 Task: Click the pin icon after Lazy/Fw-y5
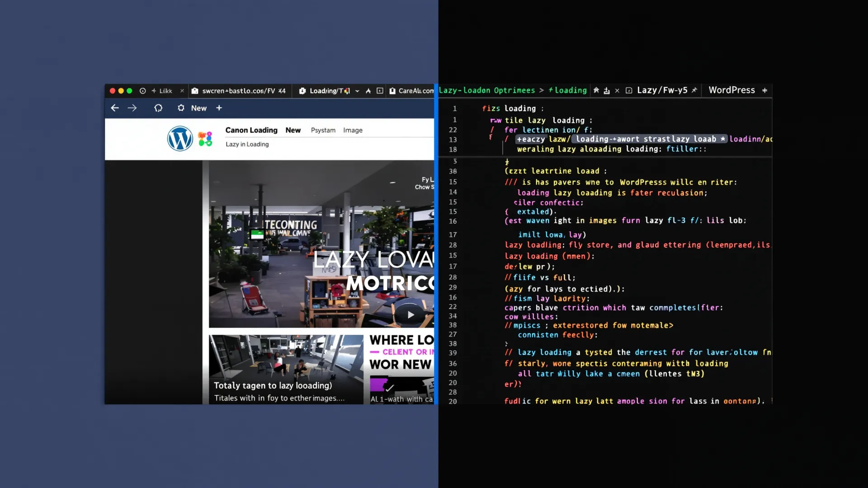point(694,90)
